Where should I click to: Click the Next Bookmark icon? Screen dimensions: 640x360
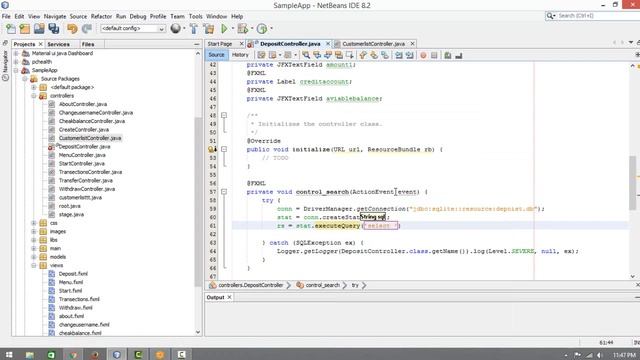(x=374, y=55)
